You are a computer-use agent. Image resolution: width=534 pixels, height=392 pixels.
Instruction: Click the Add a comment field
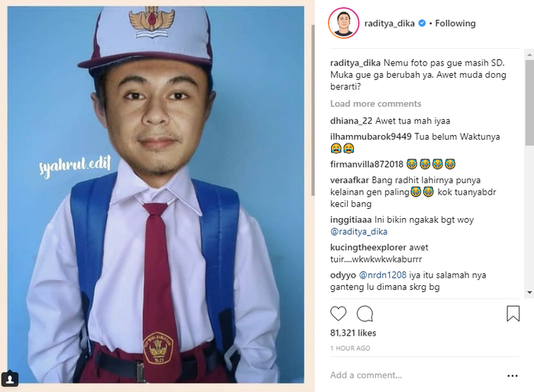pyautogui.click(x=412, y=375)
